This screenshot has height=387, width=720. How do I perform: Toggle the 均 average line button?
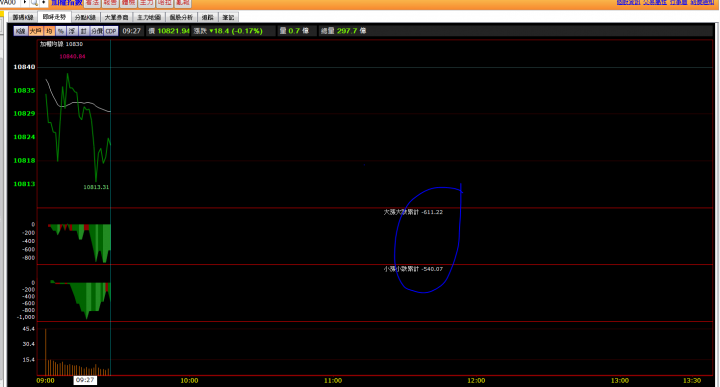click(x=49, y=31)
